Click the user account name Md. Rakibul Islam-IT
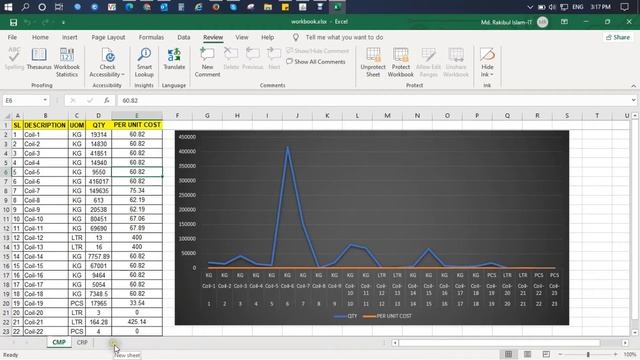 click(x=506, y=22)
